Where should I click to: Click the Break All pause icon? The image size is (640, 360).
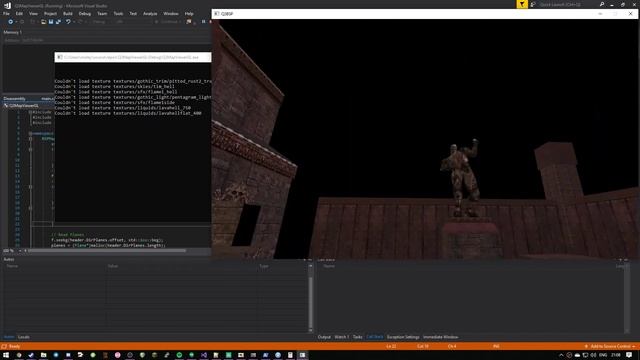click(203, 22)
